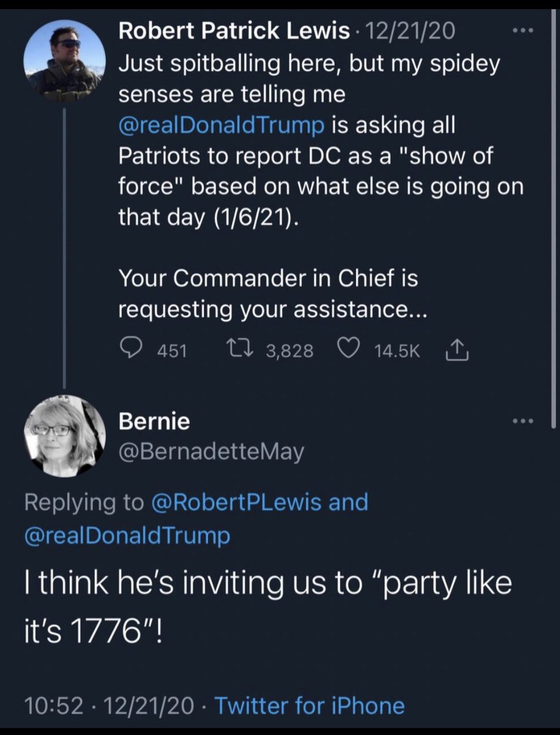Screen dimensions: 560x735
Task: Like the tweet using the heart icon
Action: tap(348, 350)
